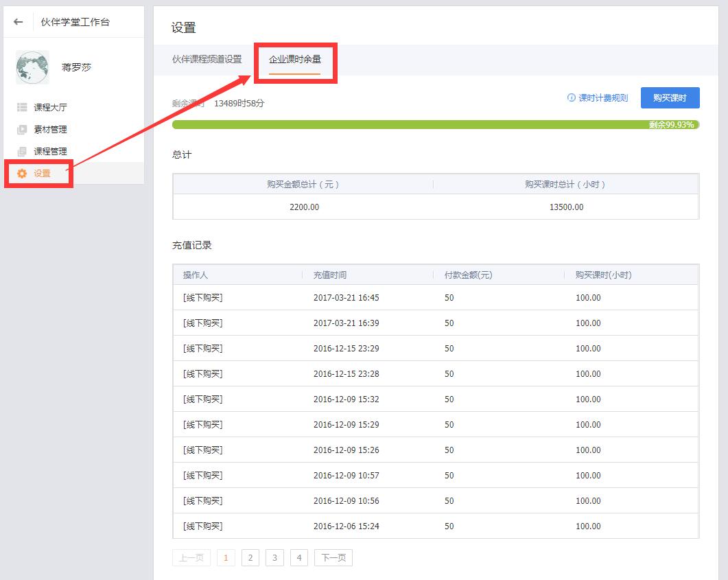
Task: Click the 购买课时 button
Action: pos(670,98)
